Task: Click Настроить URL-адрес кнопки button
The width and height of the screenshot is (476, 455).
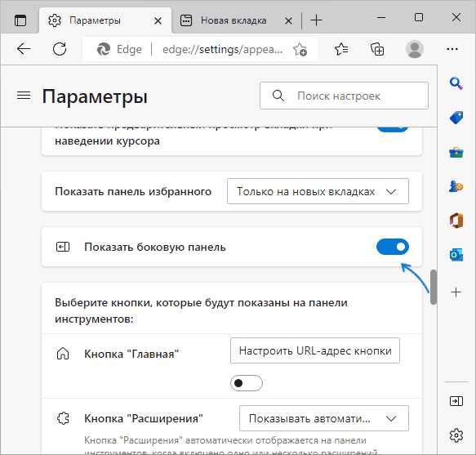Action: [315, 350]
